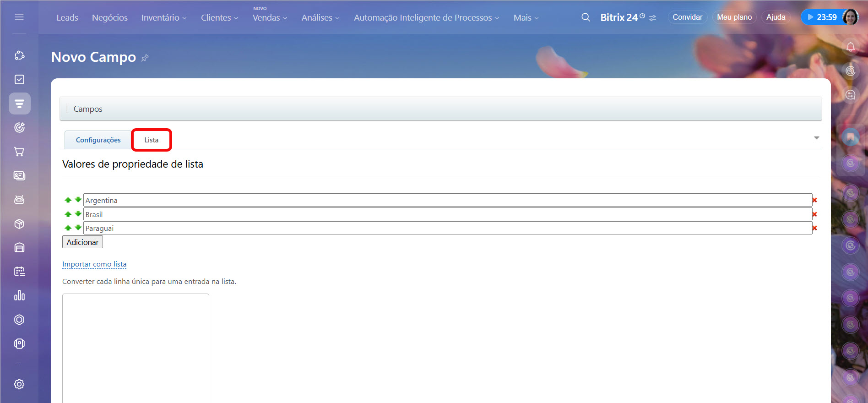This screenshot has height=403, width=868.
Task: Select the Lista tab
Action: click(152, 140)
